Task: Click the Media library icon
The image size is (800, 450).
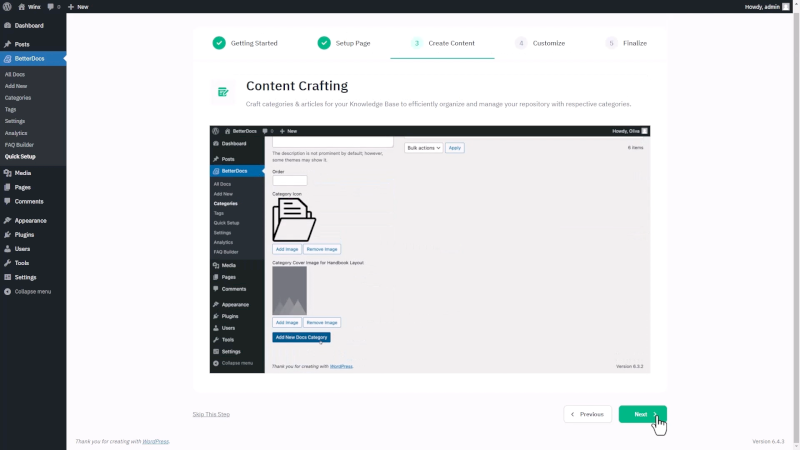Action: [8, 173]
